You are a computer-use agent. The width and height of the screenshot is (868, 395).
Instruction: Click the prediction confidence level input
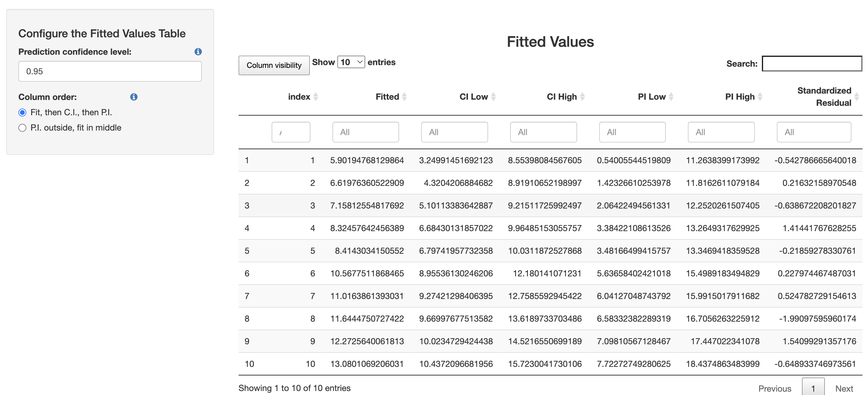[x=110, y=72]
